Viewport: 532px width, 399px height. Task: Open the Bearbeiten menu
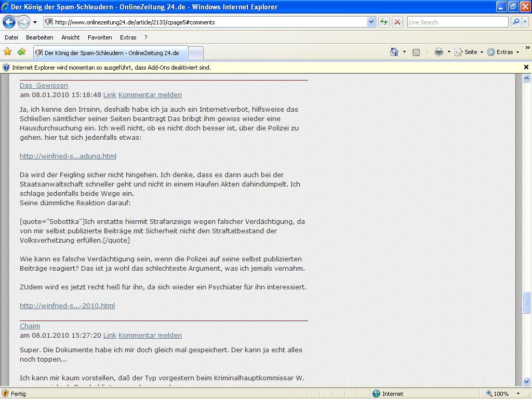coord(39,37)
